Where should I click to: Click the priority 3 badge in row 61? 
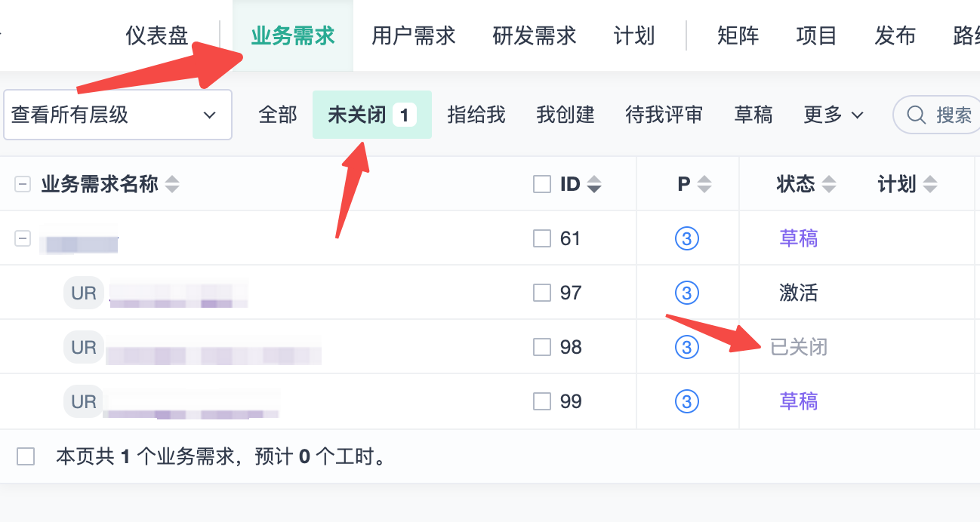pos(686,239)
